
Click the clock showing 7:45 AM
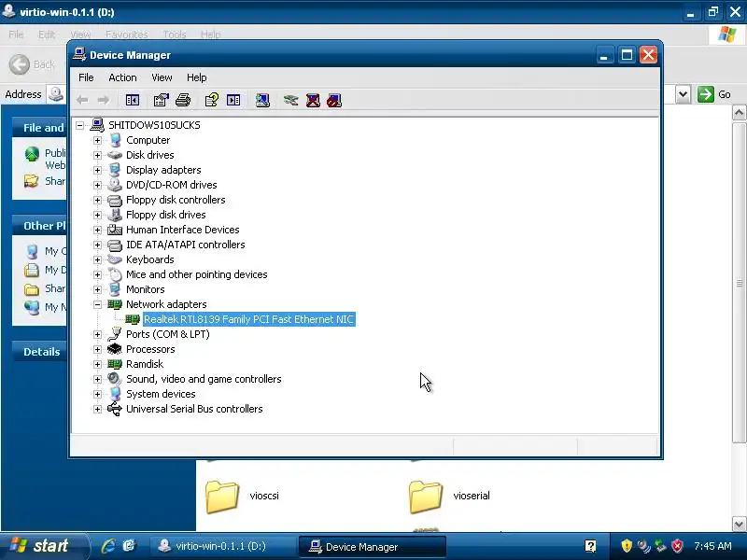tap(712, 546)
